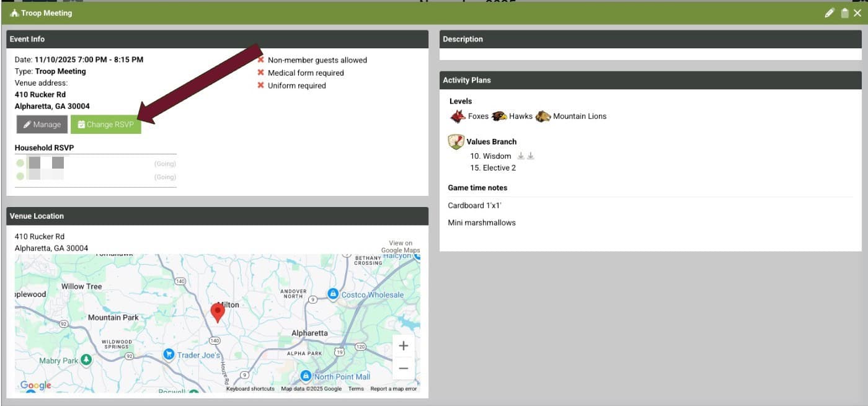Click the Foxes level icon
Screen dimensions: 868x406
point(458,116)
